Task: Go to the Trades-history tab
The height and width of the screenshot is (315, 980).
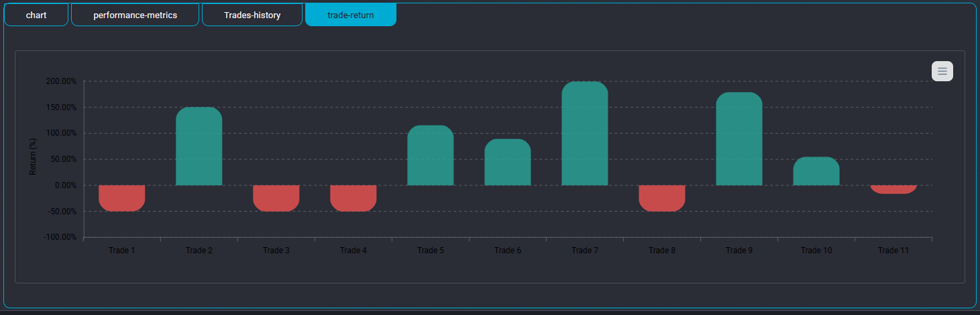Action: [x=252, y=15]
